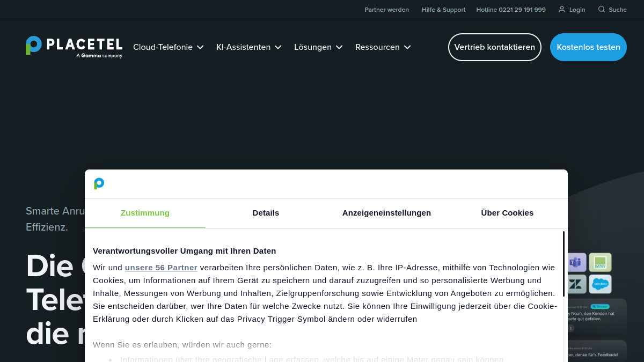Screen dimensions: 644x362
Task: Select the Zustimmung tab
Action: (x=145, y=213)
